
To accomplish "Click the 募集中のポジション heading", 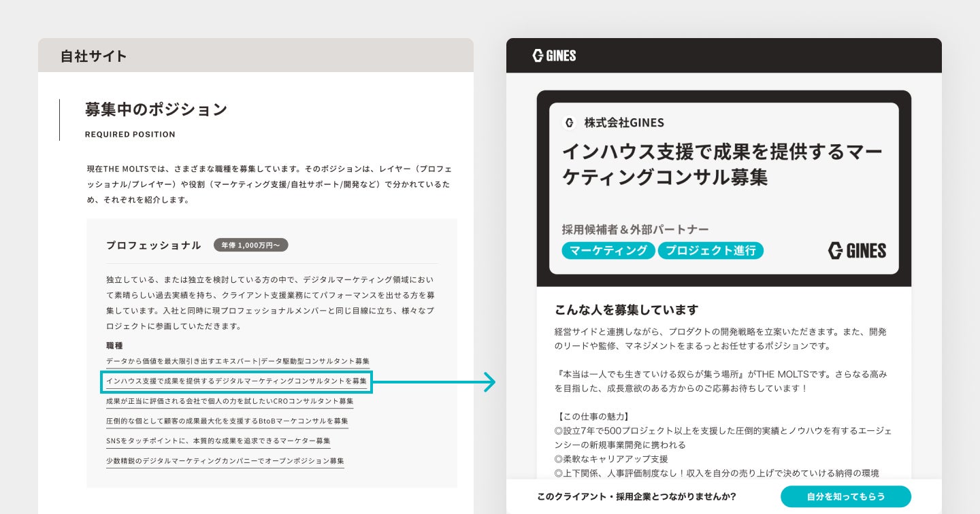I will [x=156, y=109].
